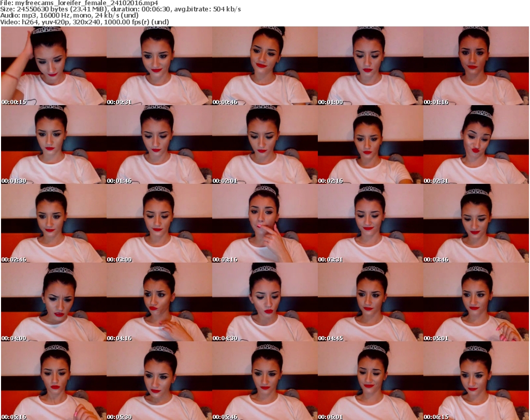Select the thumbnail frame at 00:02:16
This screenshot has width=530, height=420.
coord(371,144)
